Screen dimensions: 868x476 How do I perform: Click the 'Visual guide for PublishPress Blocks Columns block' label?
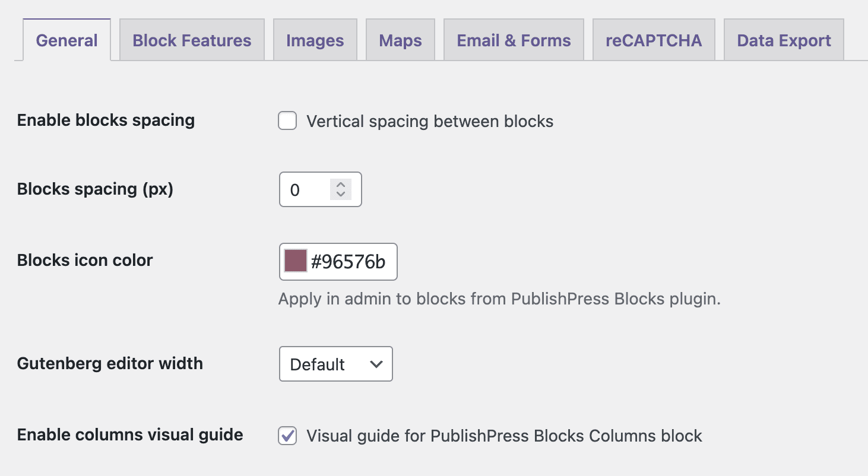(x=504, y=436)
